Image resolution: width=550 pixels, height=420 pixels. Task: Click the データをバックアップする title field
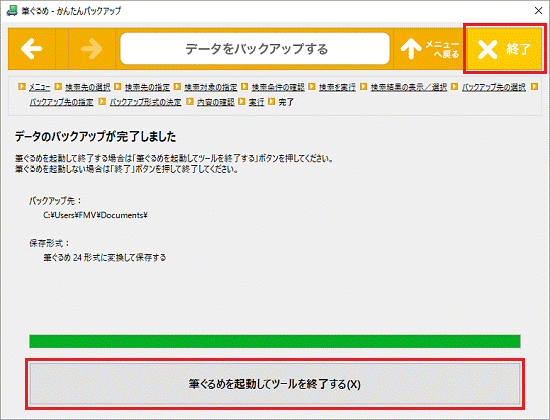[x=255, y=49]
